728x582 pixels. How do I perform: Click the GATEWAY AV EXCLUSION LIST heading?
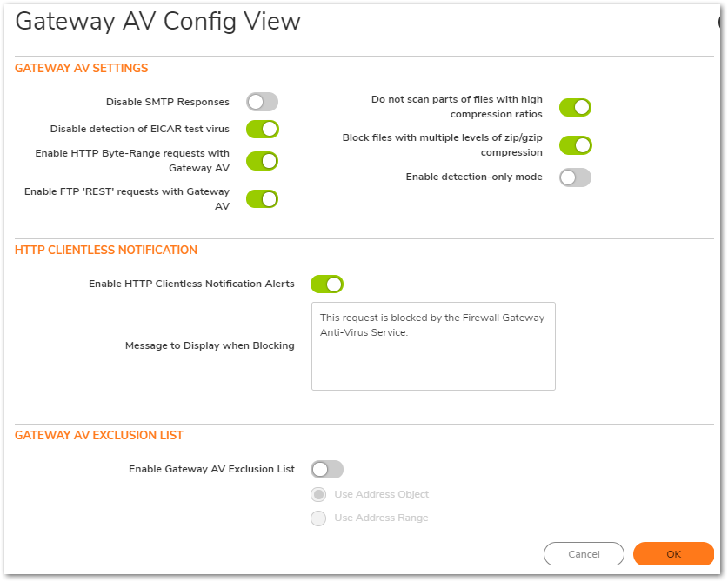pyautogui.click(x=99, y=435)
